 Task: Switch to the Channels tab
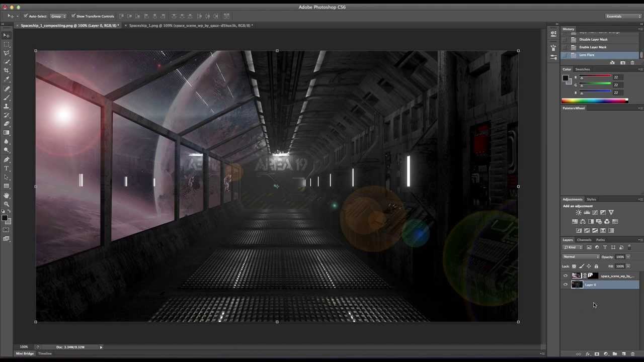pyautogui.click(x=584, y=240)
